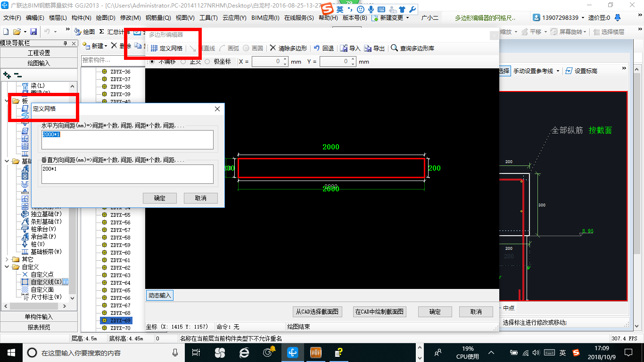
Task: Select the 极坐标 radio button
Action: click(207, 61)
